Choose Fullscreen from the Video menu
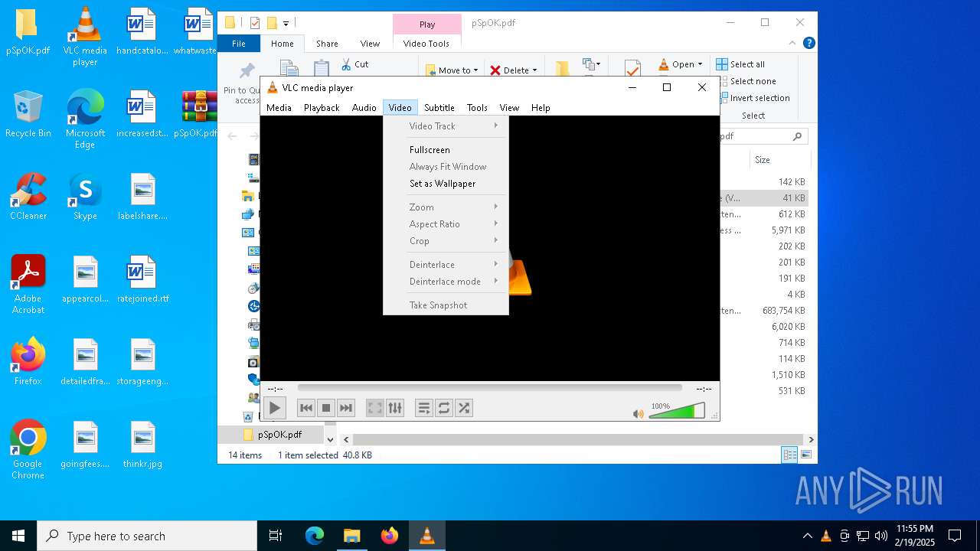The image size is (980, 551). point(446,150)
